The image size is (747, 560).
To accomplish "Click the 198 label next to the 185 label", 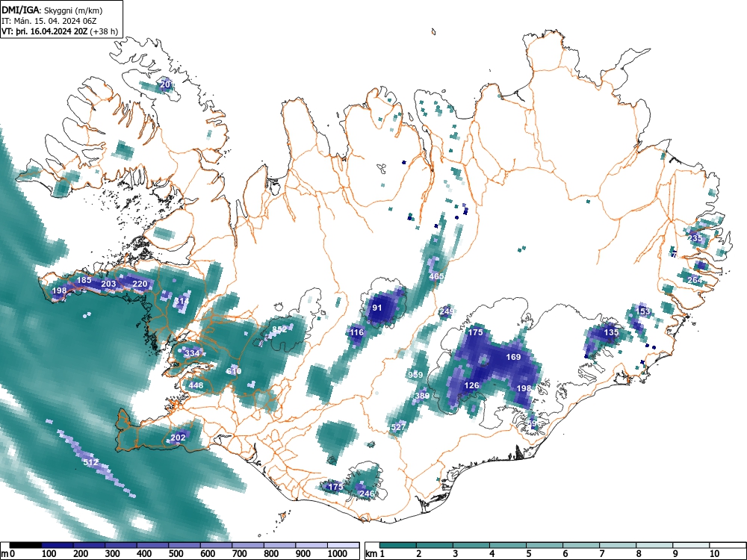I will click(x=60, y=290).
